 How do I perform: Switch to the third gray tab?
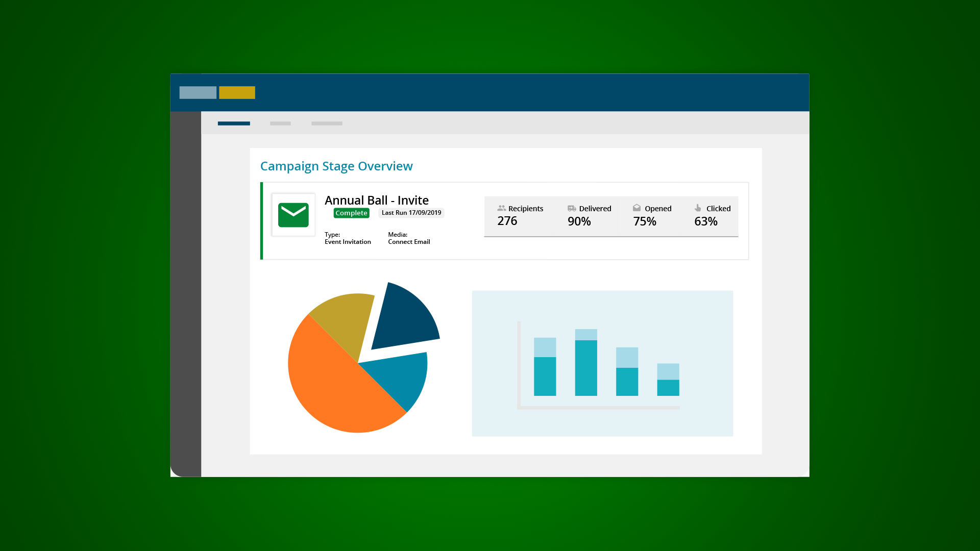pyautogui.click(x=327, y=123)
